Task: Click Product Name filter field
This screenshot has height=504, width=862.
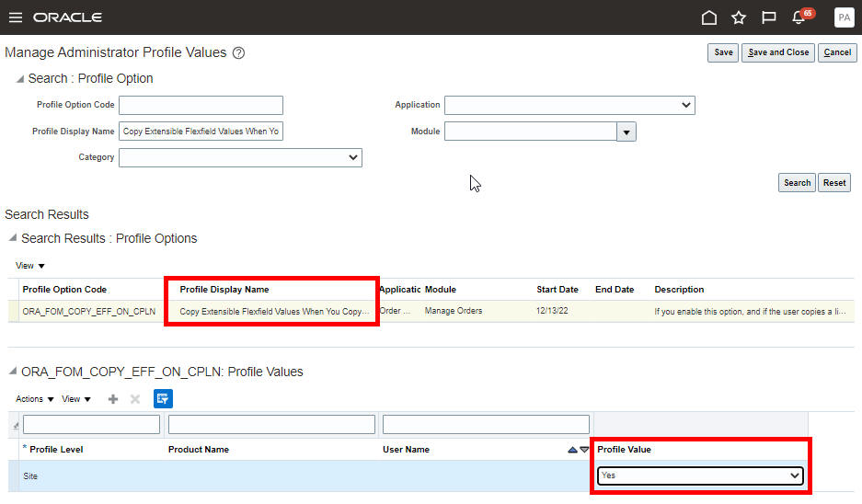Action: tap(271, 424)
